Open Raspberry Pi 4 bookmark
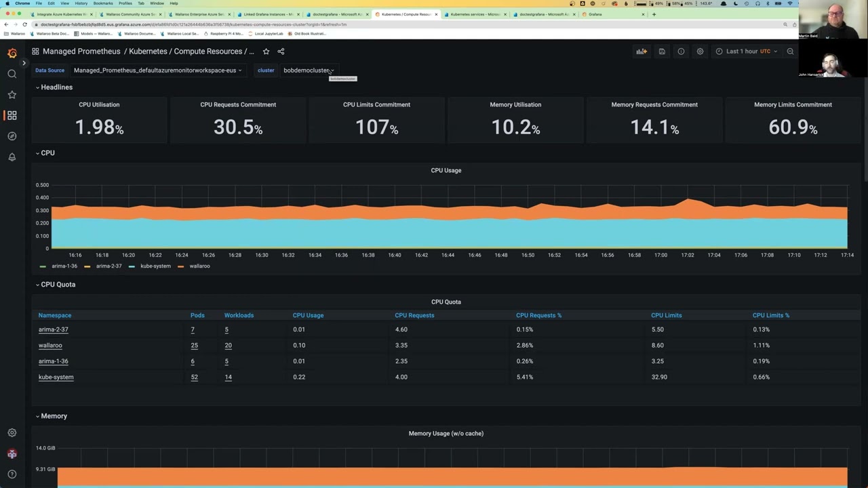 pos(224,33)
